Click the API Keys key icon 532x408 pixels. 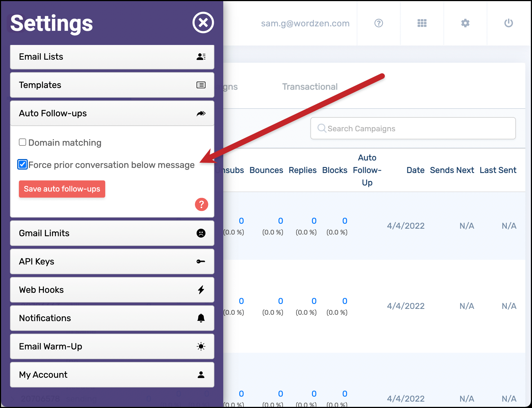pos(201,261)
